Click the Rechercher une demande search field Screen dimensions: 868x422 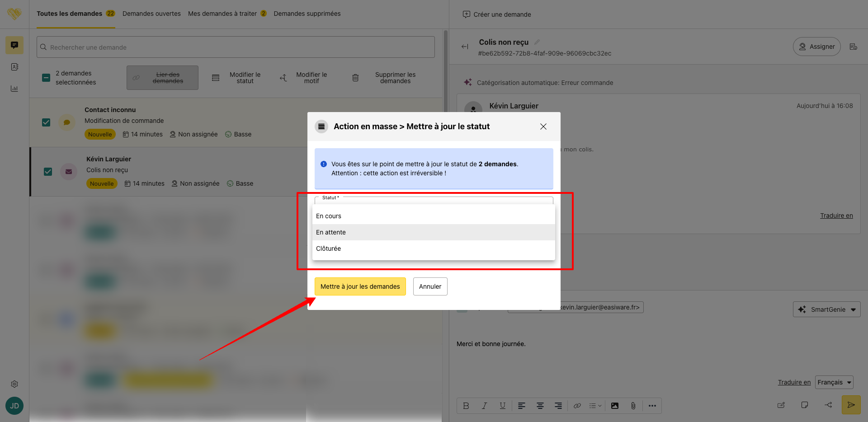pyautogui.click(x=236, y=47)
